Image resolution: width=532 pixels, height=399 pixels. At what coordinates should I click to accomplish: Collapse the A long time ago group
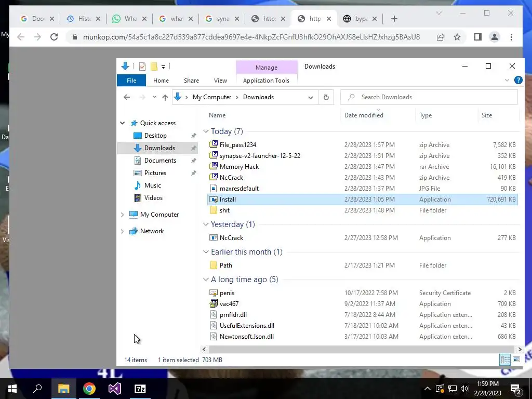(206, 280)
